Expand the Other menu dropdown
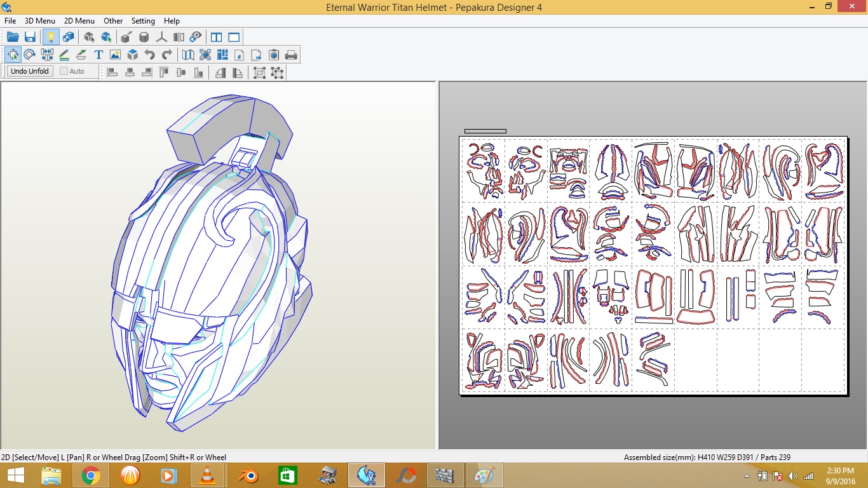The height and width of the screenshot is (488, 868). [x=113, y=21]
